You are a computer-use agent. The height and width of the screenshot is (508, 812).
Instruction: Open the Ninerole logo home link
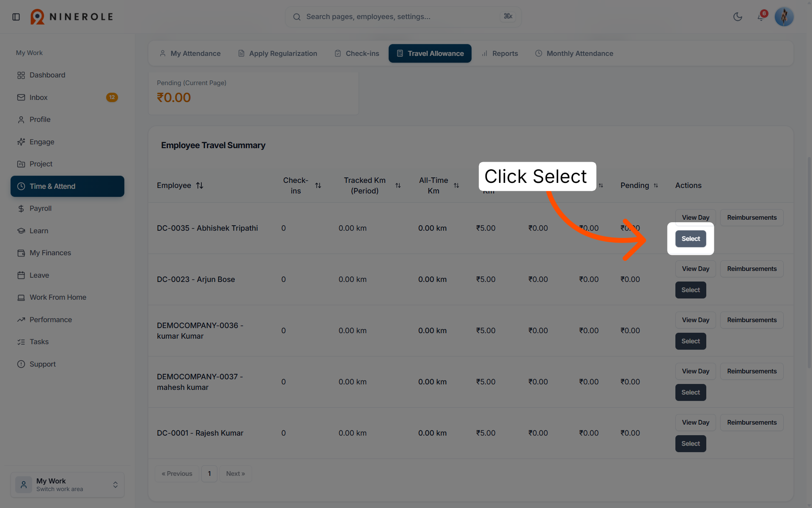click(x=71, y=17)
